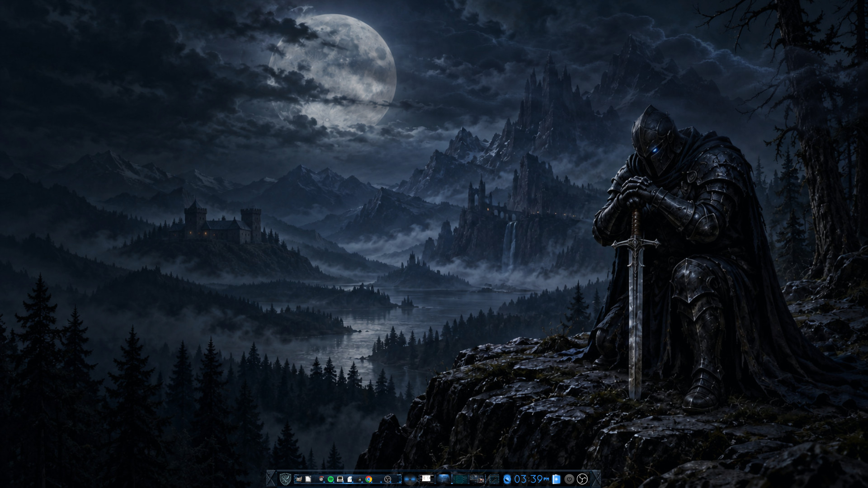Switch to the white window desktop thumbnail

pos(427,479)
